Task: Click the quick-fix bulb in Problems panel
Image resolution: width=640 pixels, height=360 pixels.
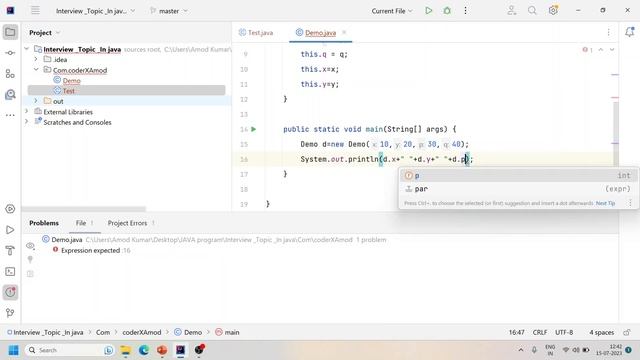Action: (x=30, y=259)
